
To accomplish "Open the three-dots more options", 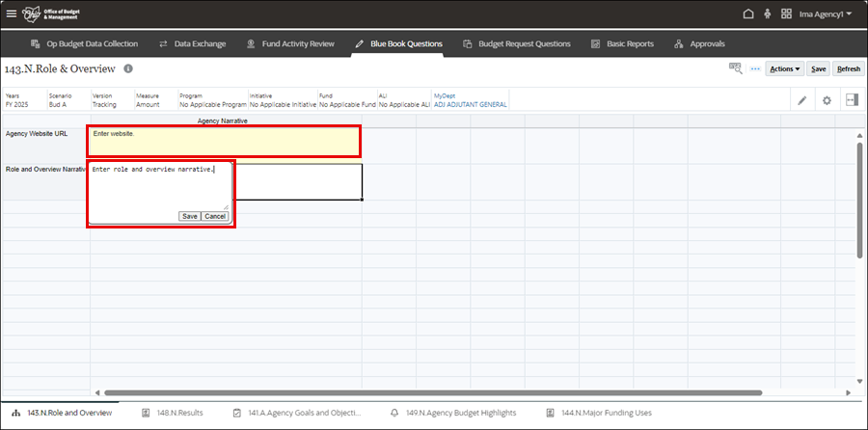I will pos(755,69).
